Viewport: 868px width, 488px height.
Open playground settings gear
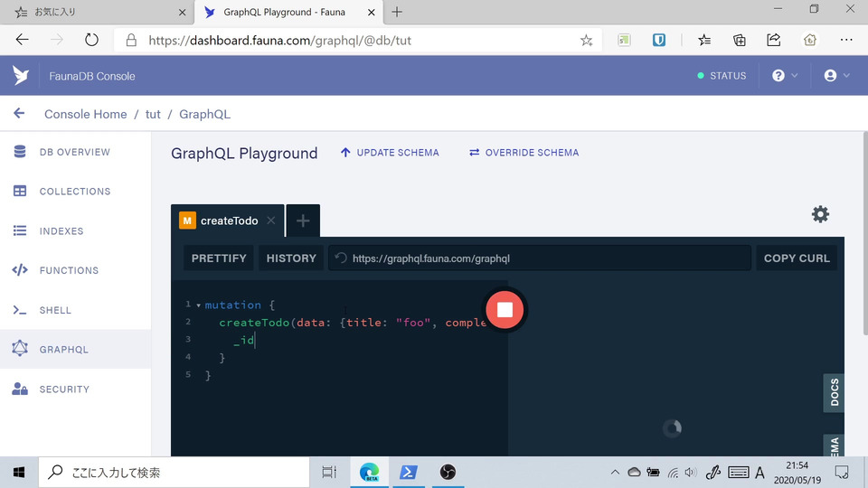pyautogui.click(x=820, y=214)
